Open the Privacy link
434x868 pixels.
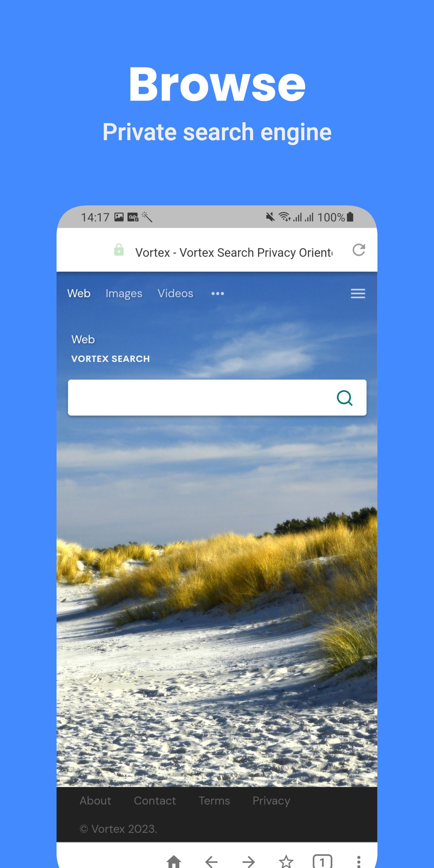271,801
